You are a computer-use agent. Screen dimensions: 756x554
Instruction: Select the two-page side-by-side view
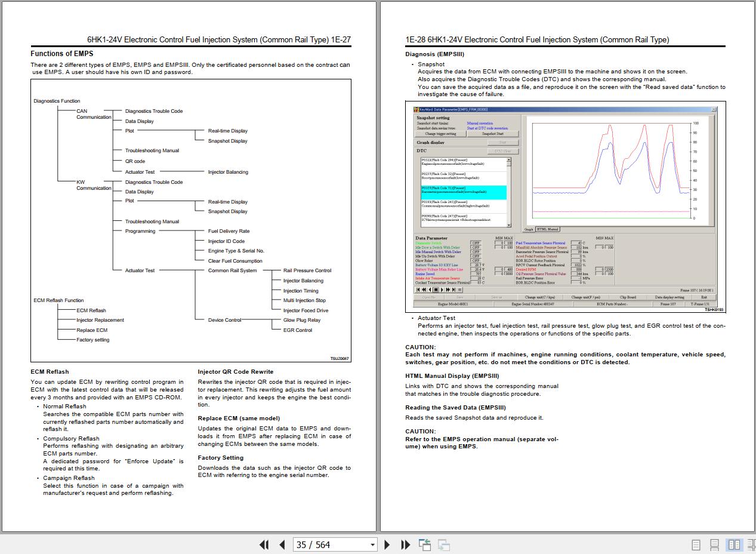click(734, 544)
